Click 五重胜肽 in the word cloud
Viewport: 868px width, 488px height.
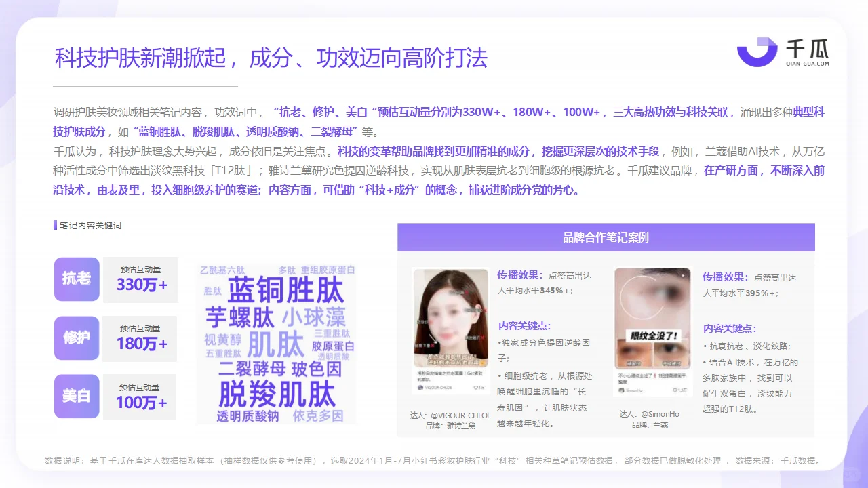[x=223, y=354]
